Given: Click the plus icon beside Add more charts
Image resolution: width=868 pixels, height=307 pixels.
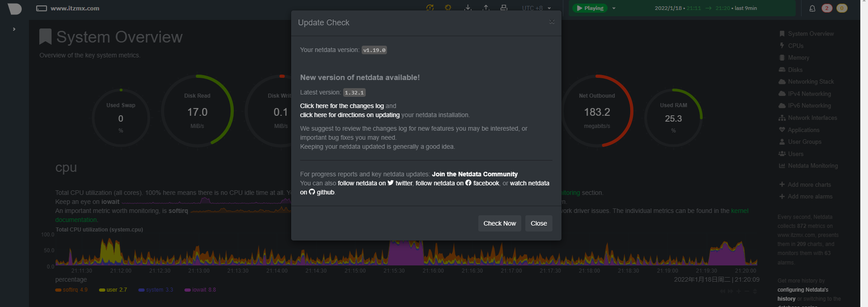Looking at the screenshot, I should tap(782, 184).
